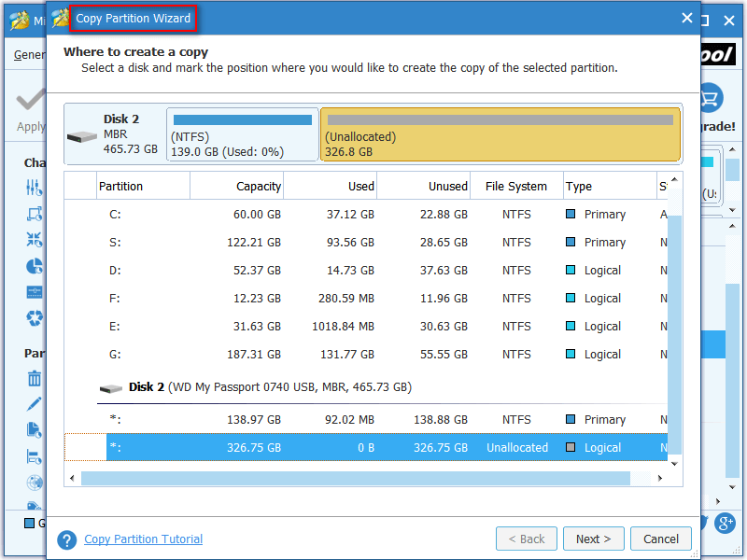This screenshot has height=560, width=747.
Task: Click partition list scroll up arrow
Action: (x=674, y=179)
